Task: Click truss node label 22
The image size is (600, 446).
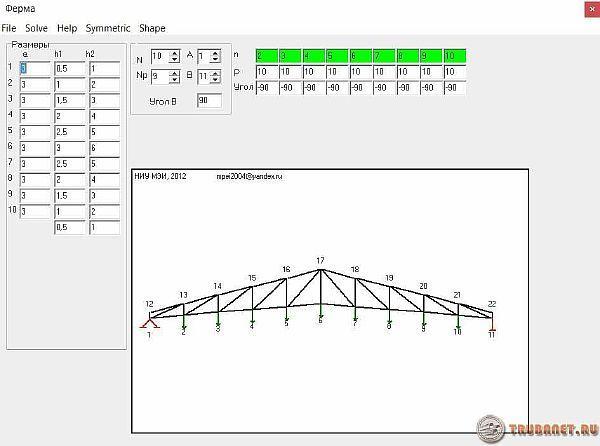Action: pos(492,304)
